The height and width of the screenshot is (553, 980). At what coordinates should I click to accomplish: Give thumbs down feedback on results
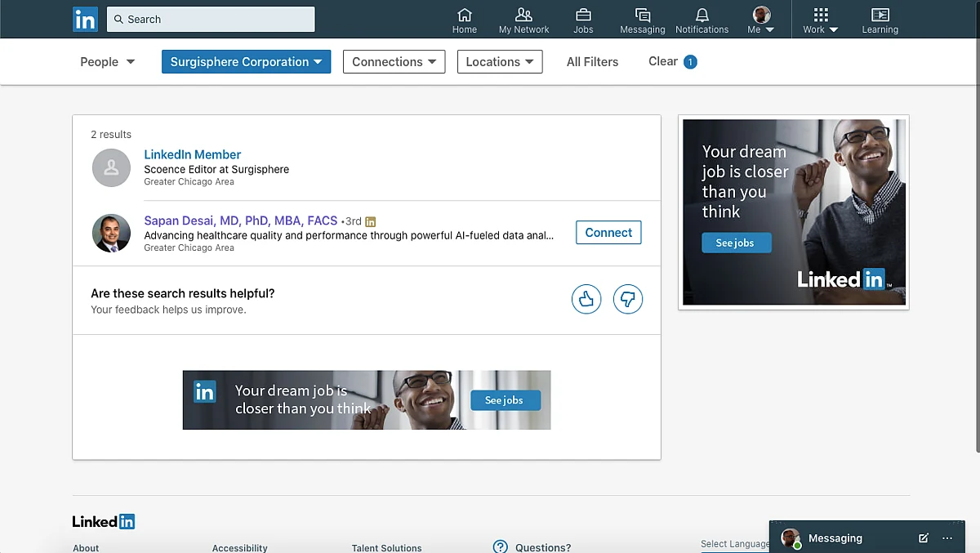[x=628, y=299]
